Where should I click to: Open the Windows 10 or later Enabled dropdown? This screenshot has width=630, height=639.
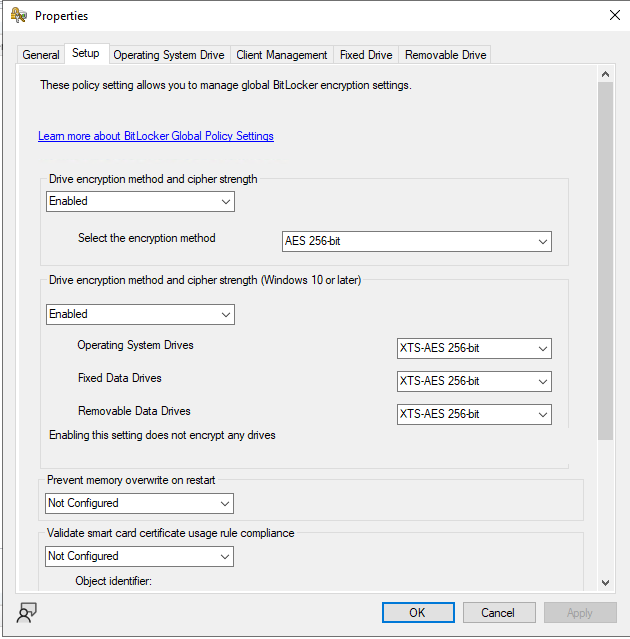[140, 314]
